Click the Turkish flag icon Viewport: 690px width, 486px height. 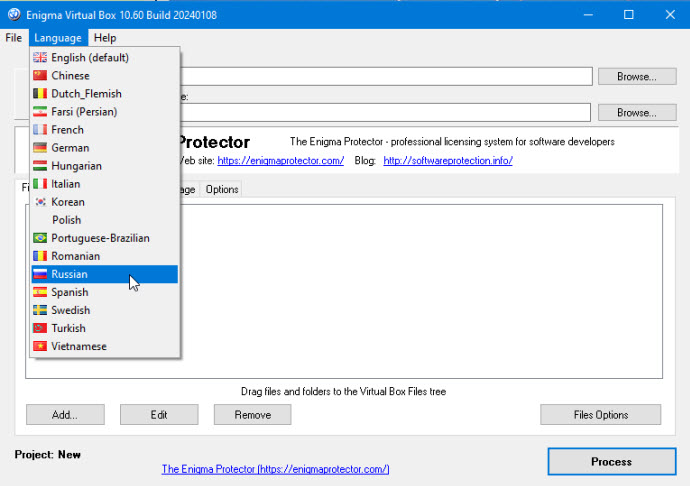(x=40, y=328)
